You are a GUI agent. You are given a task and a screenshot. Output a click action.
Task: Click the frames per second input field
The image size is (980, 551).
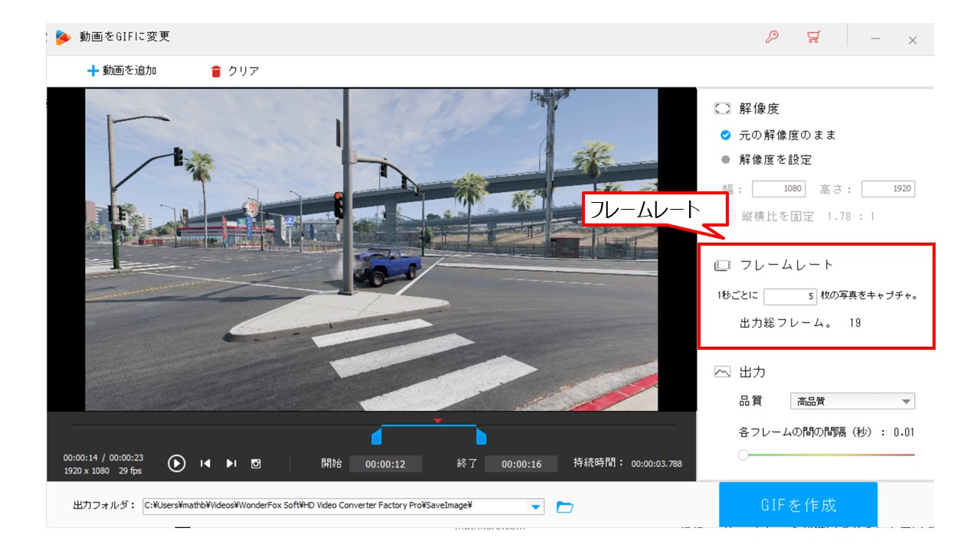coord(790,296)
